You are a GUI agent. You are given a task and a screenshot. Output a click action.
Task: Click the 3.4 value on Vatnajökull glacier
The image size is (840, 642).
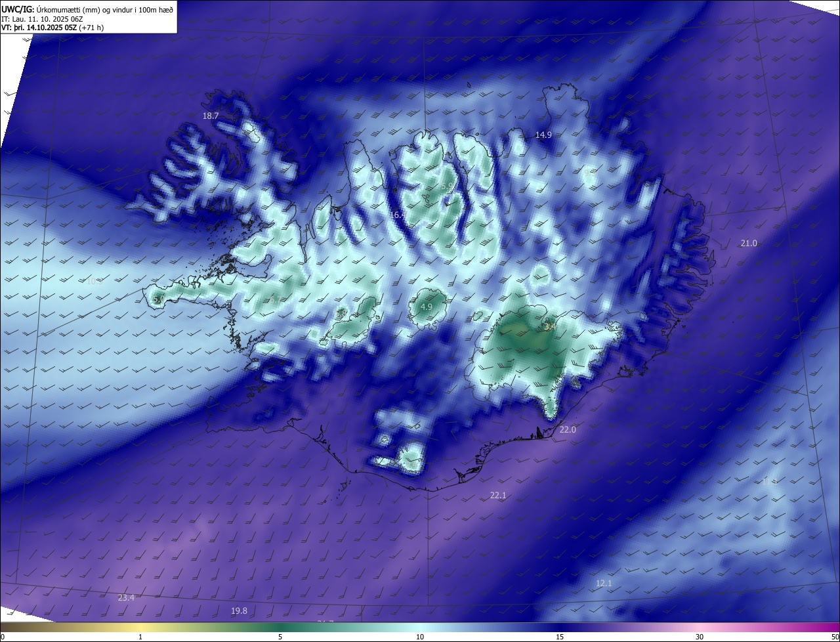[550, 326]
